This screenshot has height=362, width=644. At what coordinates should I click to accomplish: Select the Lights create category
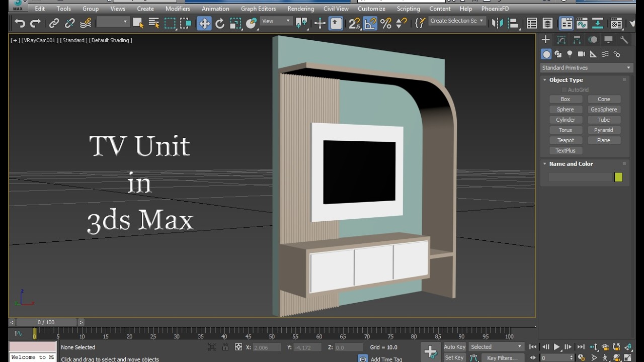570,54
